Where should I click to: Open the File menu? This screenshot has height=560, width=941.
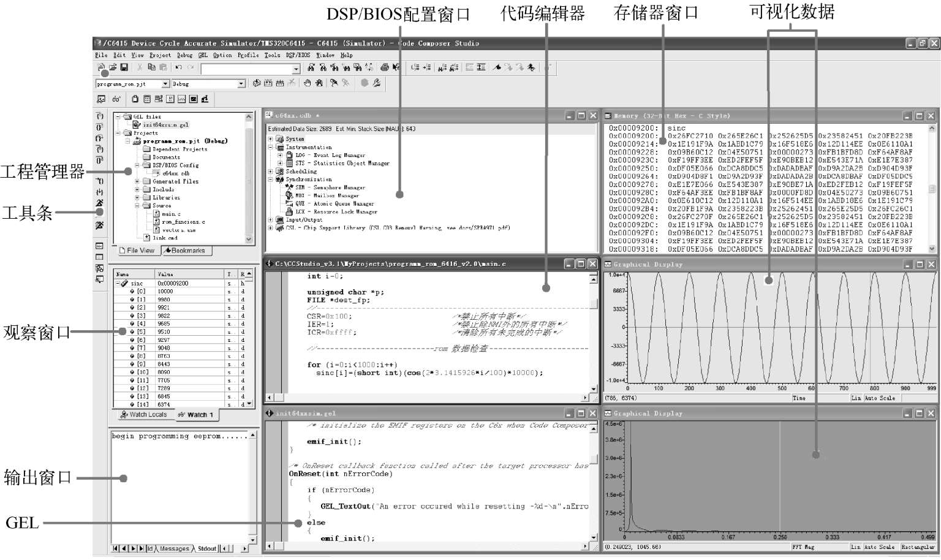(x=101, y=55)
